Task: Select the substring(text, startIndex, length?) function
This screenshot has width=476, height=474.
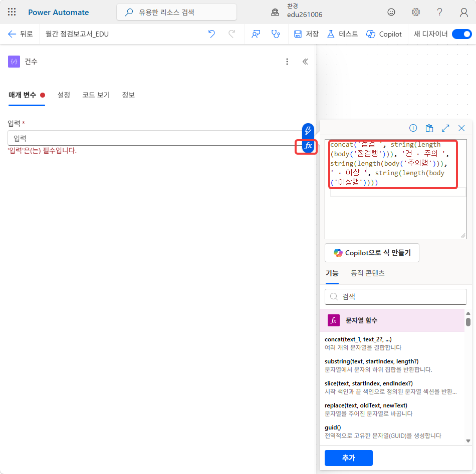Action: 392,365
